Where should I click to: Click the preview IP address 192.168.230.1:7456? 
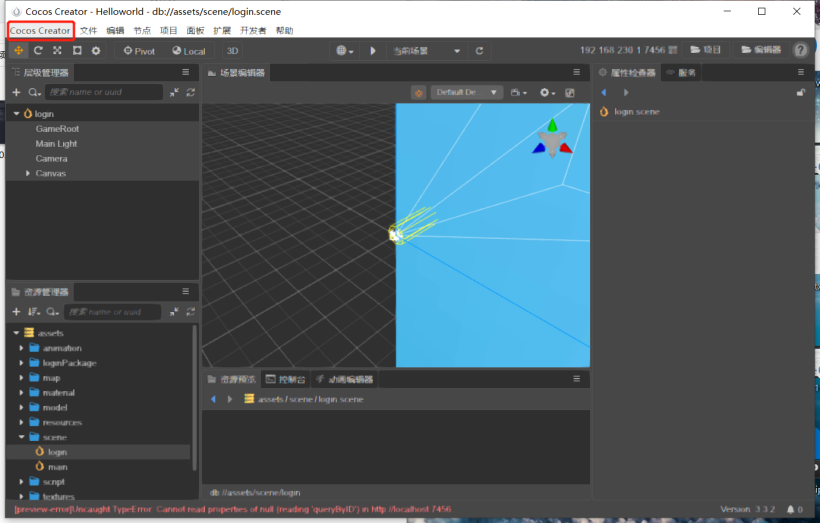pos(622,50)
